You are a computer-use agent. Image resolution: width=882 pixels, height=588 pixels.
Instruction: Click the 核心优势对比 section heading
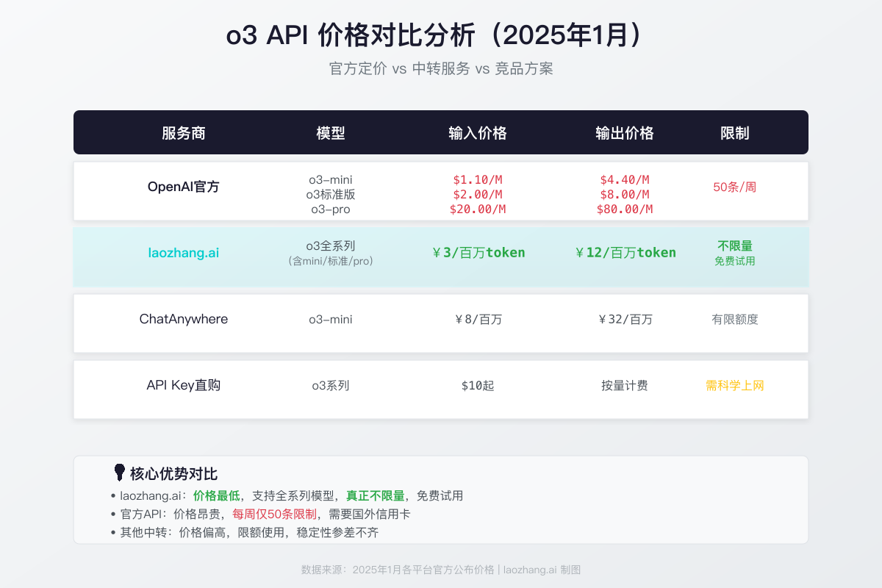pos(173,474)
